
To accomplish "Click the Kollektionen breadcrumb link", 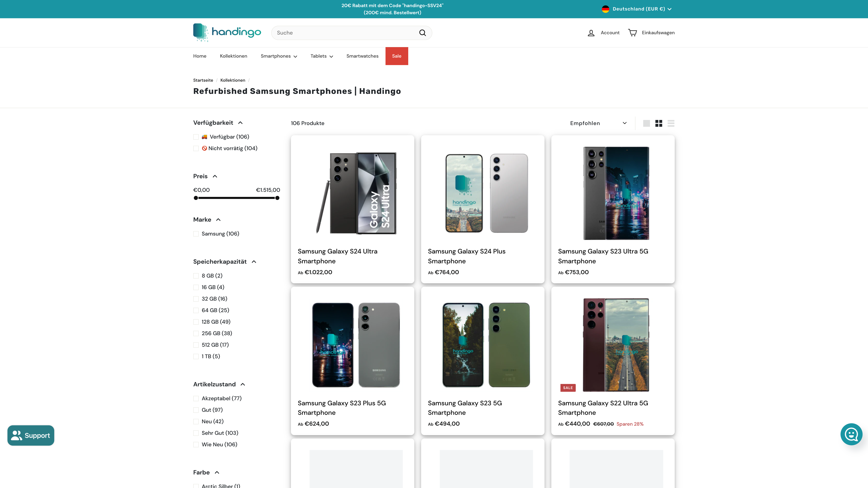I will (x=232, y=80).
